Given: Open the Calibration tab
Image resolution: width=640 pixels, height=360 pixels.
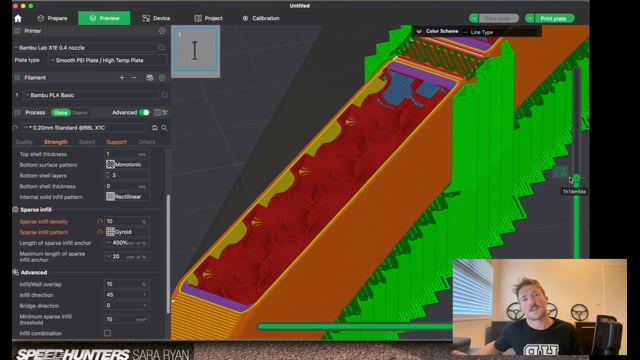Looking at the screenshot, I should tap(261, 18).
